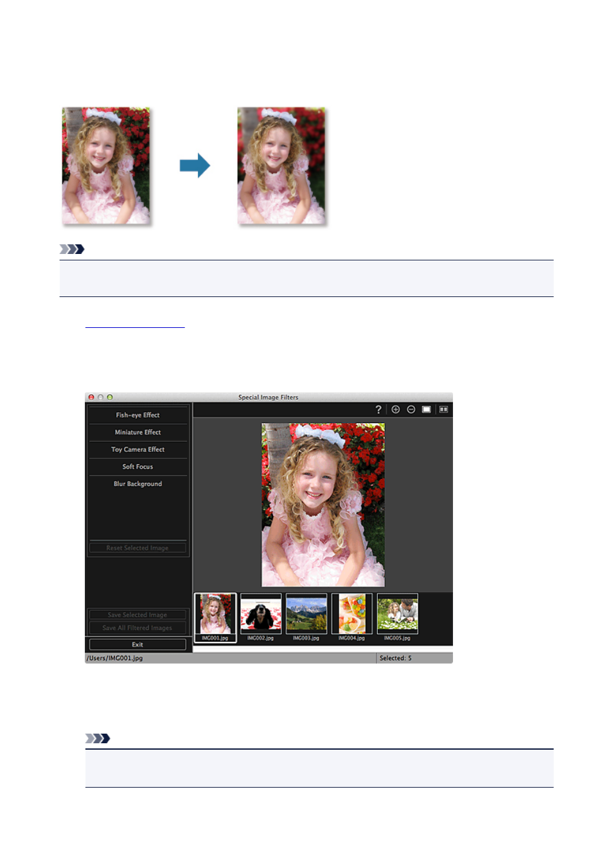Zoom in with the plus magnifier icon
The width and height of the screenshot is (613, 868).
(x=396, y=410)
